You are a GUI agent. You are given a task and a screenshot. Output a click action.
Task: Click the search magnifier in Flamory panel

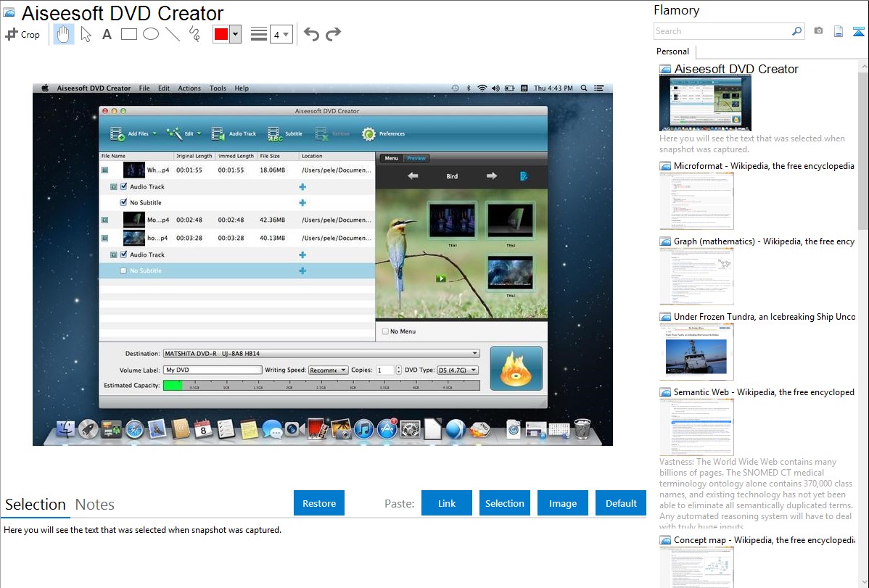tap(796, 31)
